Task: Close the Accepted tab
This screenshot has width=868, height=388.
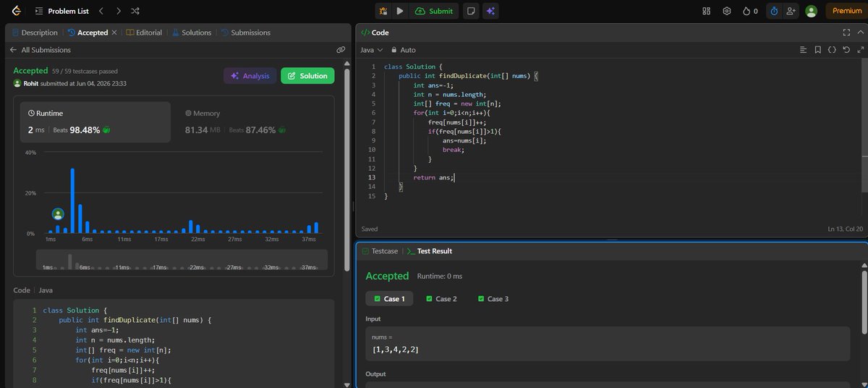Action: [114, 33]
